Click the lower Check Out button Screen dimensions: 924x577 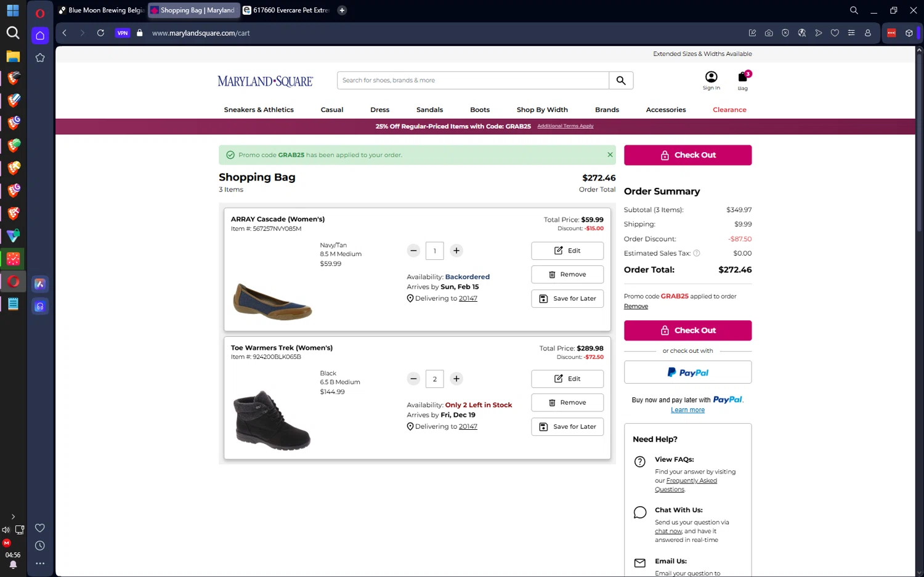(x=687, y=331)
